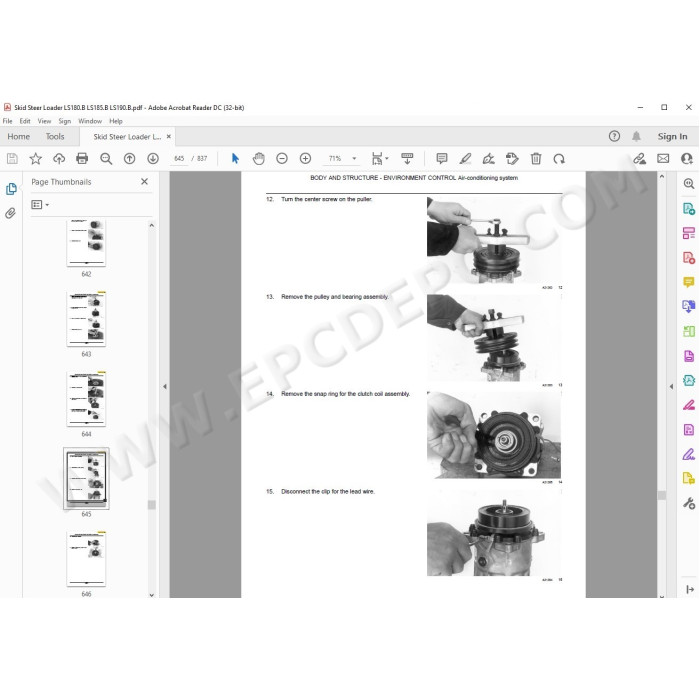Open the File menu

pos(8,121)
